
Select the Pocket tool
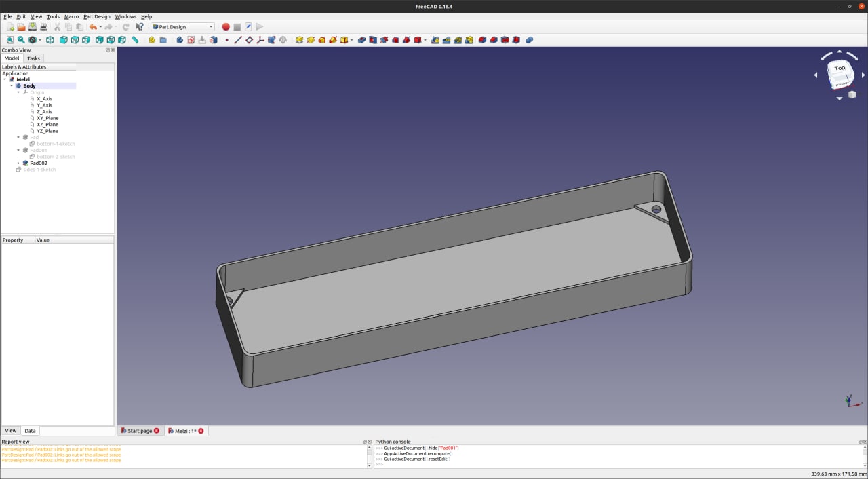[361, 40]
